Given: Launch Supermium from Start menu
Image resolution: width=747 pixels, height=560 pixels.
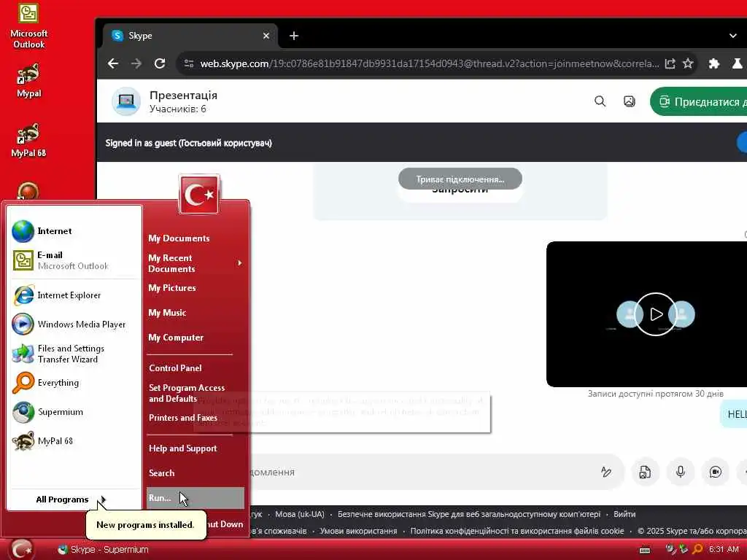Looking at the screenshot, I should tap(75, 412).
